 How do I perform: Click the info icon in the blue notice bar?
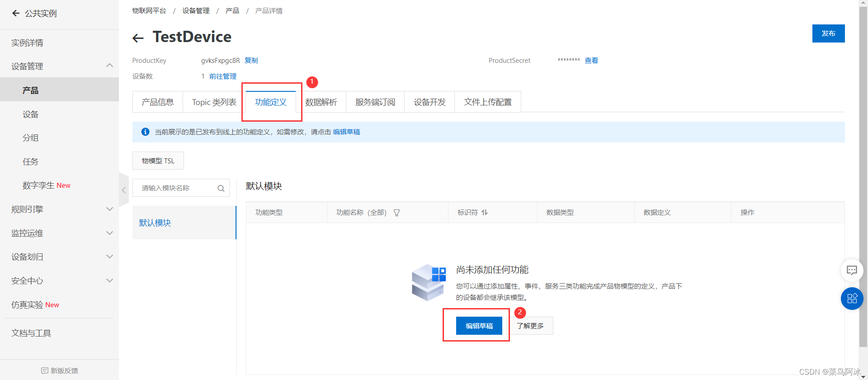[145, 132]
